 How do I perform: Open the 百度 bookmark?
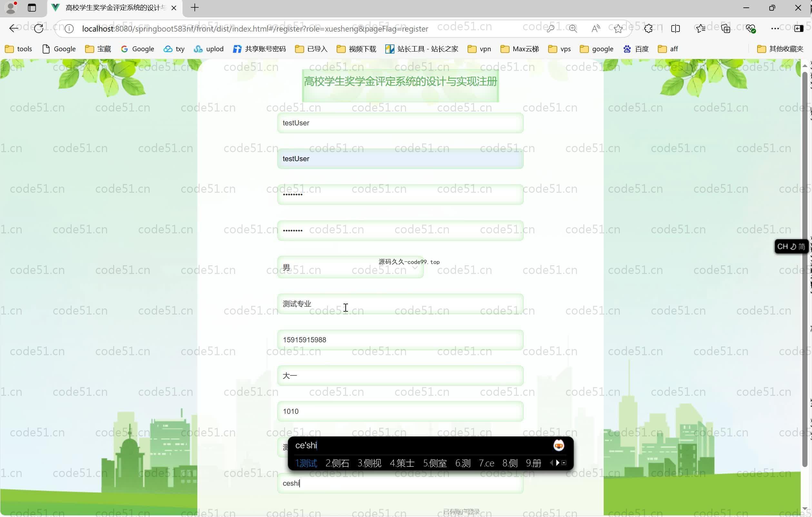click(636, 49)
